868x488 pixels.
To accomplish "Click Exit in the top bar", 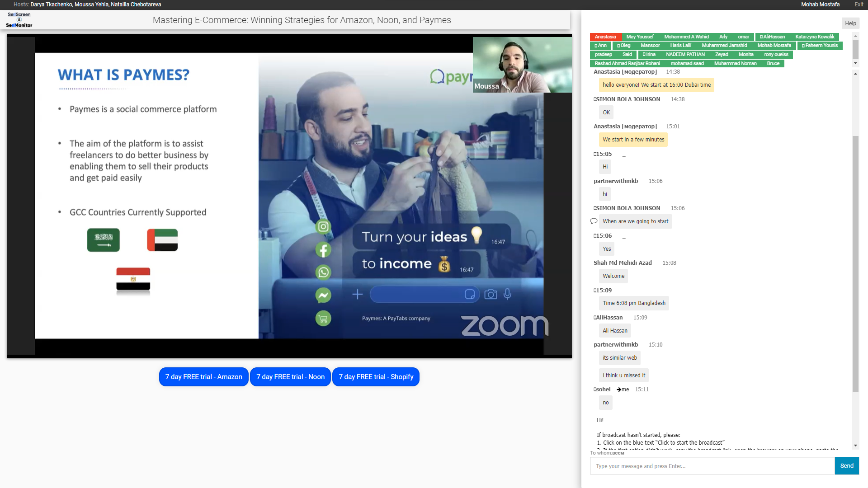I will 859,5.
